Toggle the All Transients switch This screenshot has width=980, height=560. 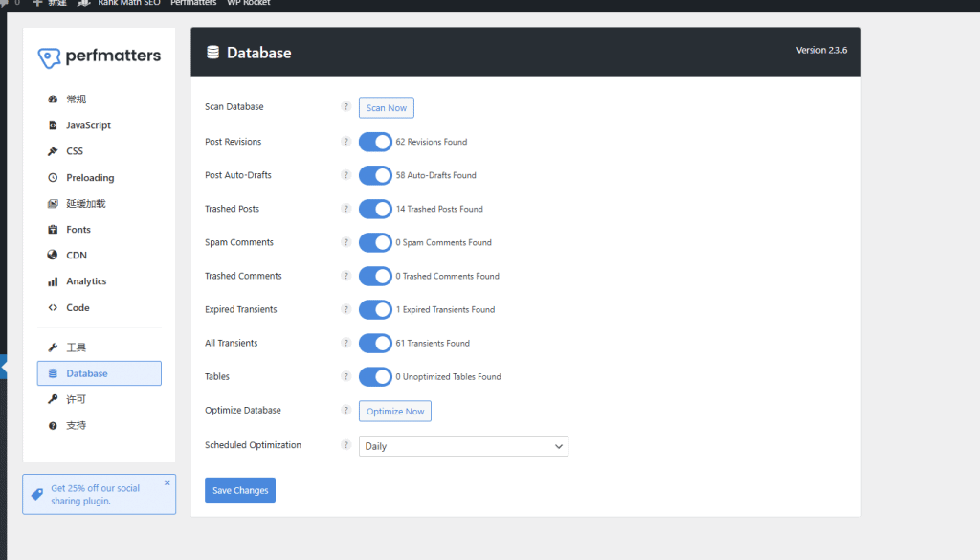[x=375, y=343]
